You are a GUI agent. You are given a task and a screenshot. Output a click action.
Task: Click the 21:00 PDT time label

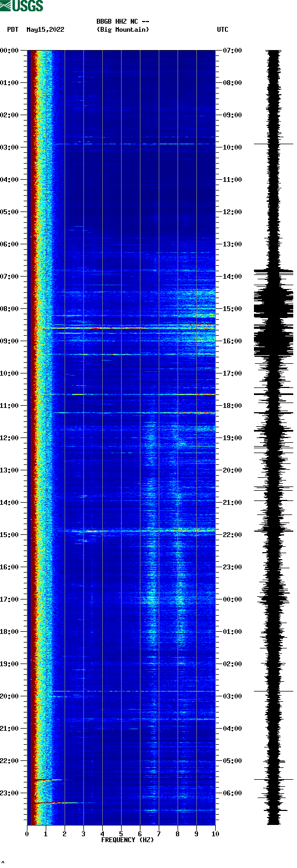[x=10, y=729]
